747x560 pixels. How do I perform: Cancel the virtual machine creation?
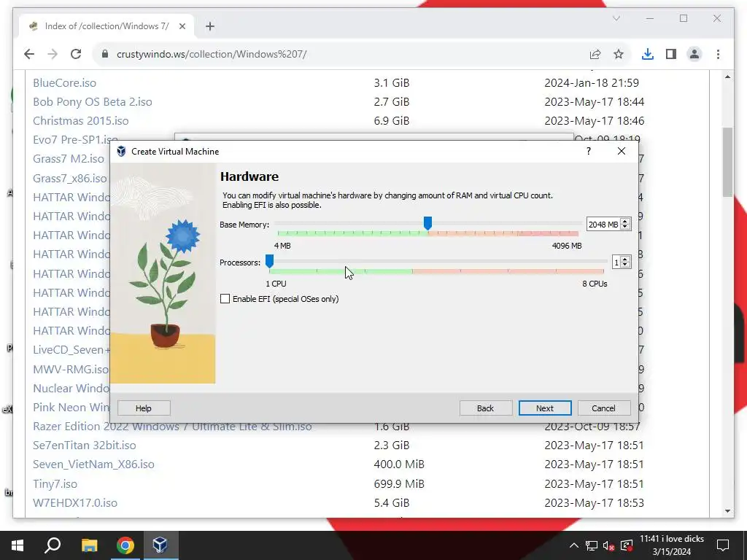coord(603,408)
